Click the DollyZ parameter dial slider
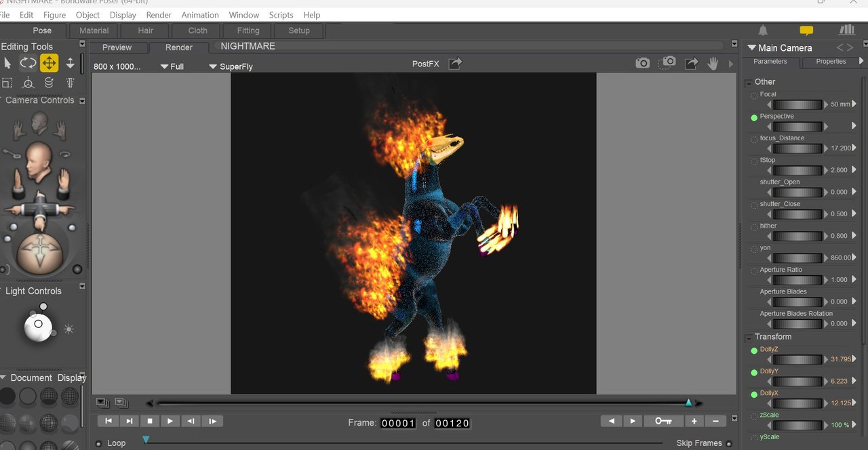 [x=797, y=359]
